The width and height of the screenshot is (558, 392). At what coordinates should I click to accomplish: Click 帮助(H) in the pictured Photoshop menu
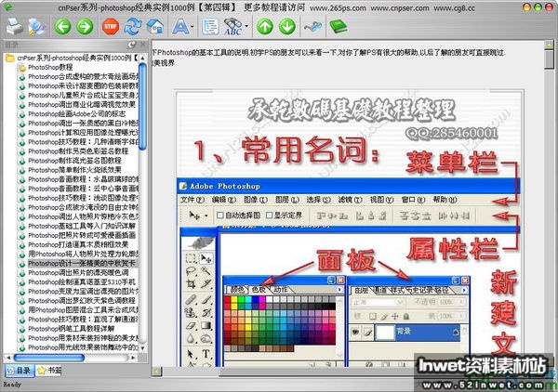[x=445, y=200]
